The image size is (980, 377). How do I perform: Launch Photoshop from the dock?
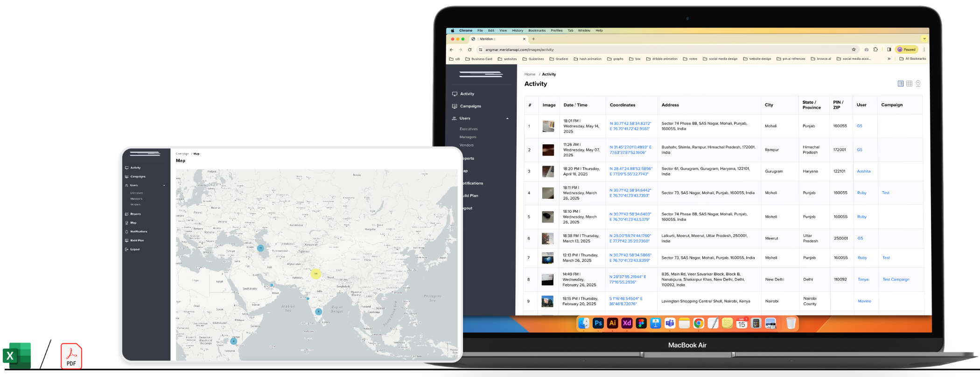point(598,323)
